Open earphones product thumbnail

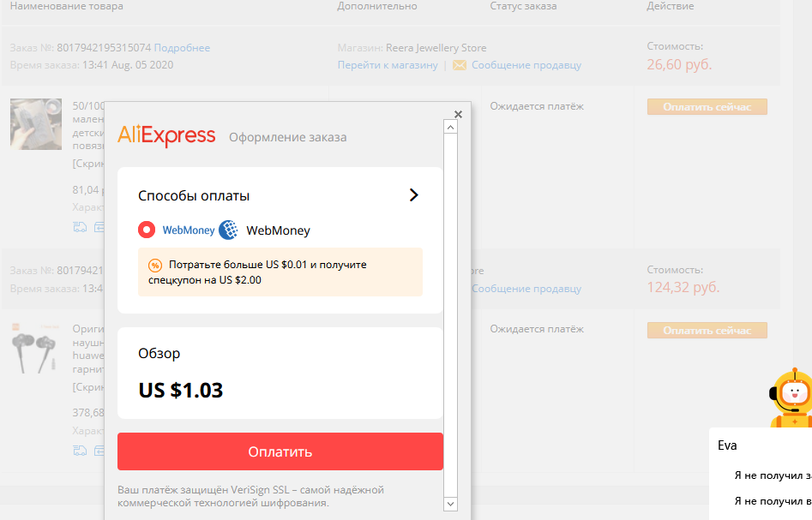36,348
